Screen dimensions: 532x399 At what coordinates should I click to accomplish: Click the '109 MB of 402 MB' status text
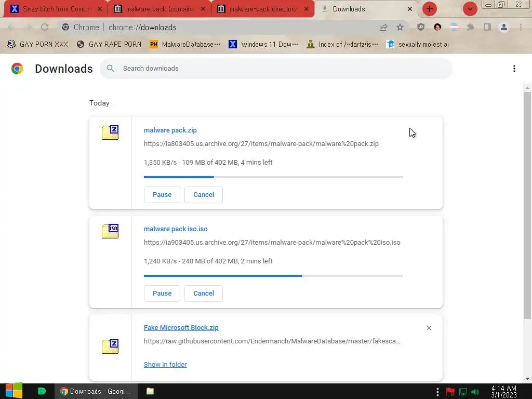pos(210,163)
